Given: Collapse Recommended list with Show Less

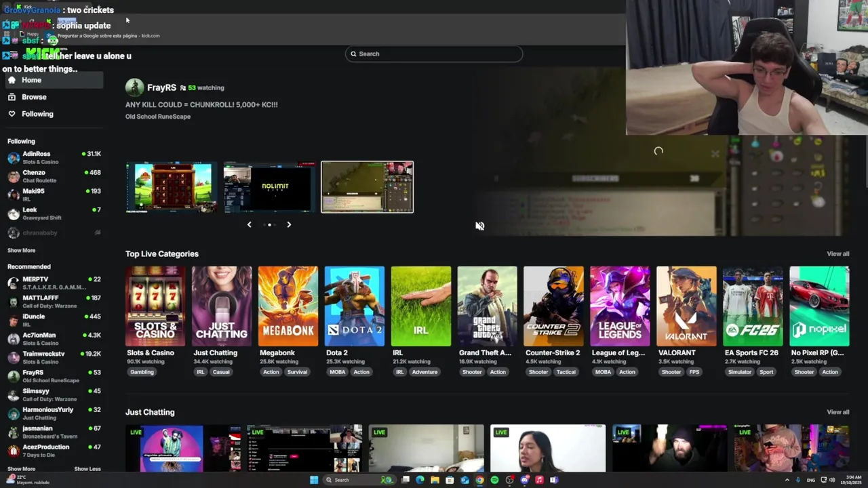Looking at the screenshot, I should pyautogui.click(x=87, y=469).
